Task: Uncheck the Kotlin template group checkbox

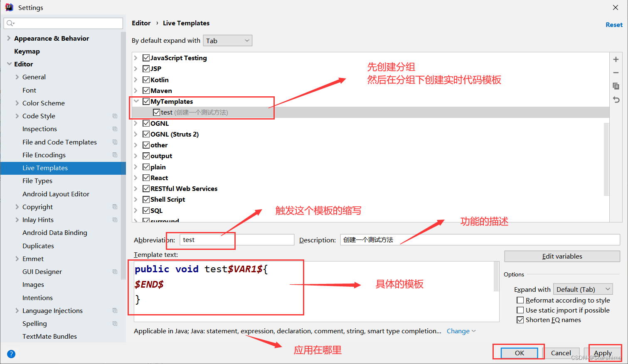Action: (146, 79)
